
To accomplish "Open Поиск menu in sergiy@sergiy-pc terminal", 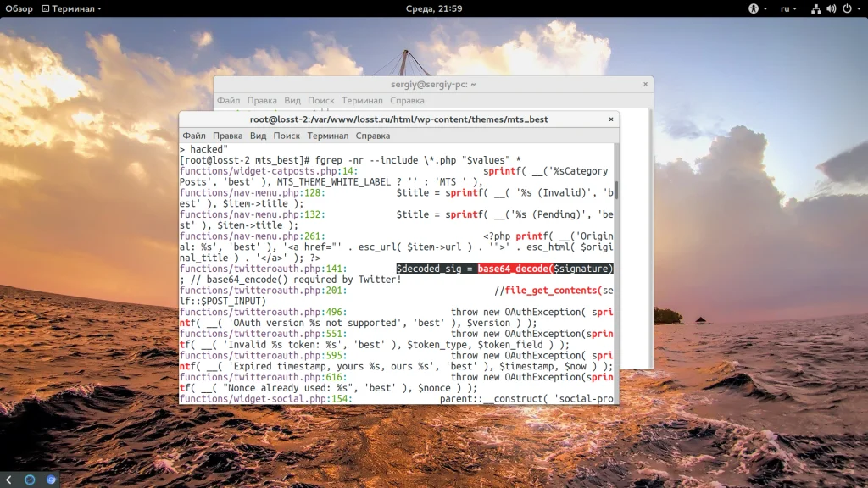I will pos(321,100).
